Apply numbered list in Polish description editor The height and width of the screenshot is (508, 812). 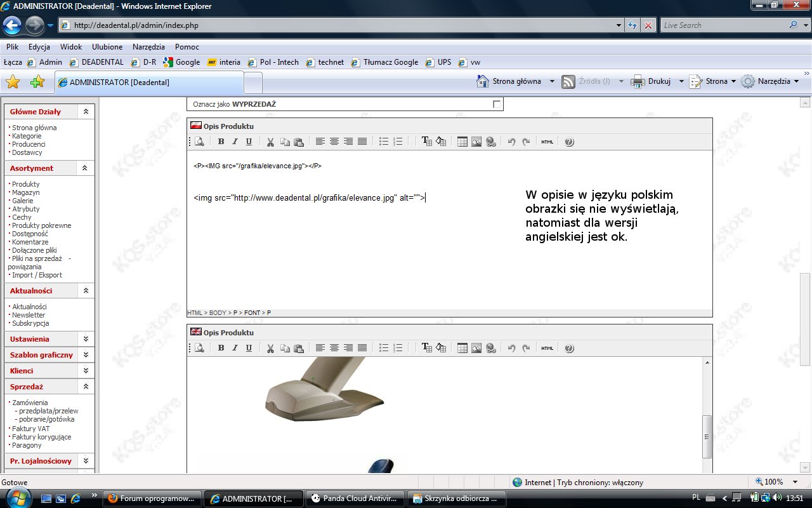(398, 142)
